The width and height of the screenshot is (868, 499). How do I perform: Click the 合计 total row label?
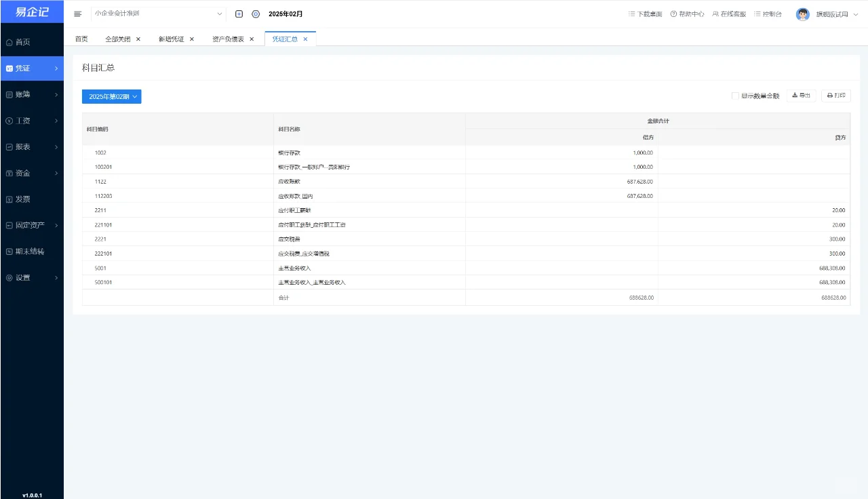[284, 298]
